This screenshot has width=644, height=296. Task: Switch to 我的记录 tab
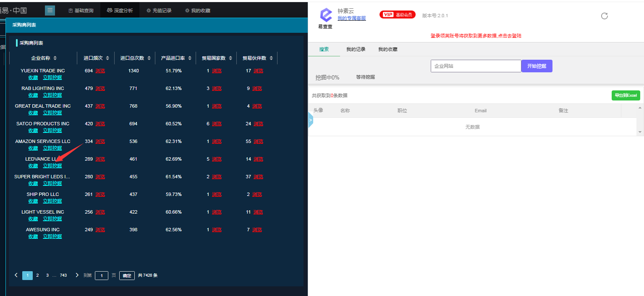pyautogui.click(x=356, y=49)
